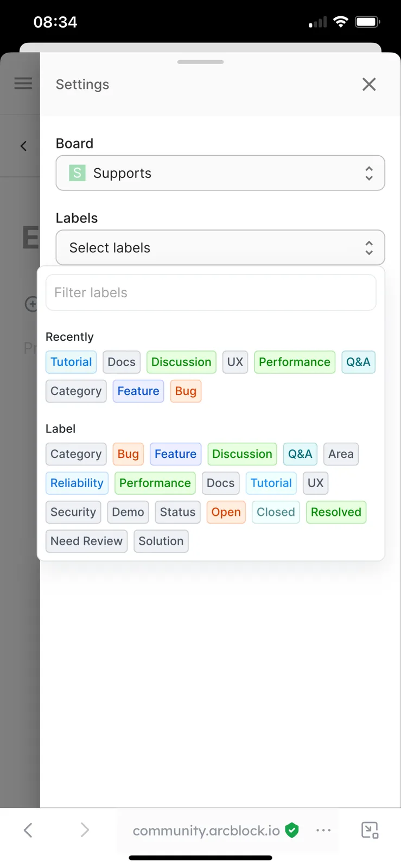Screen dimensions: 401x868
Task: Click the green S board avatar
Action: click(x=77, y=173)
